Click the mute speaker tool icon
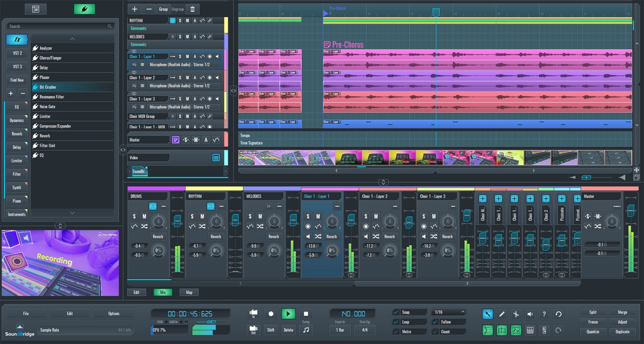The image size is (644, 344). pyautogui.click(x=530, y=314)
